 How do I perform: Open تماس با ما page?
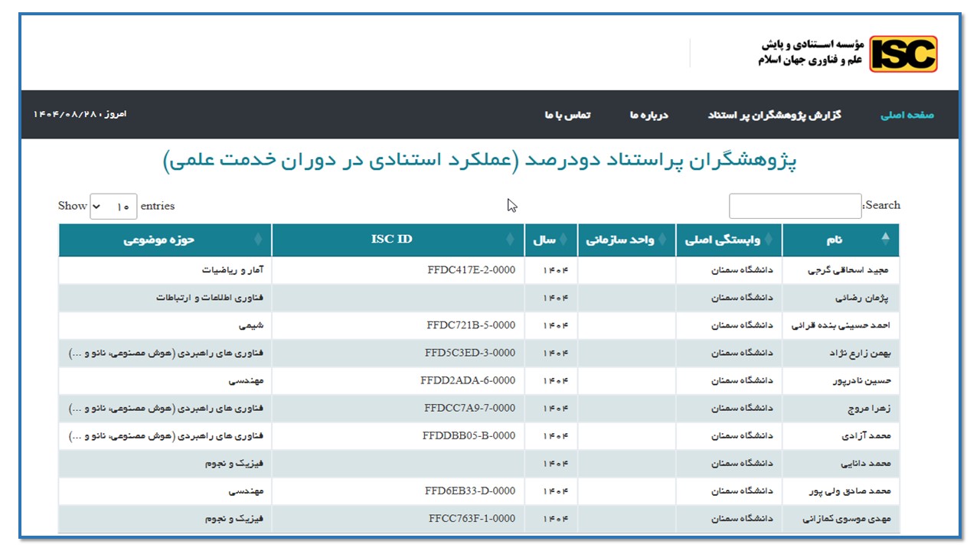coord(567,115)
